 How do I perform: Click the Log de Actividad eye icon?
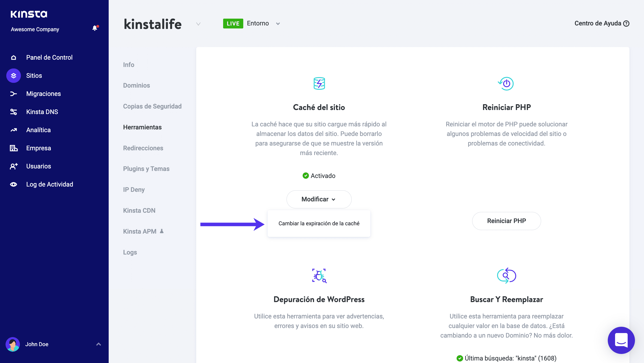pos(14,184)
